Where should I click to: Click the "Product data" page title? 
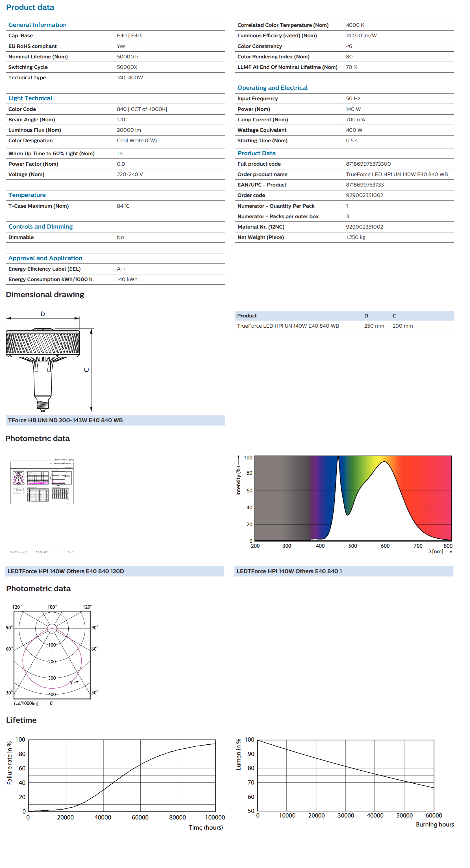pos(30,7)
